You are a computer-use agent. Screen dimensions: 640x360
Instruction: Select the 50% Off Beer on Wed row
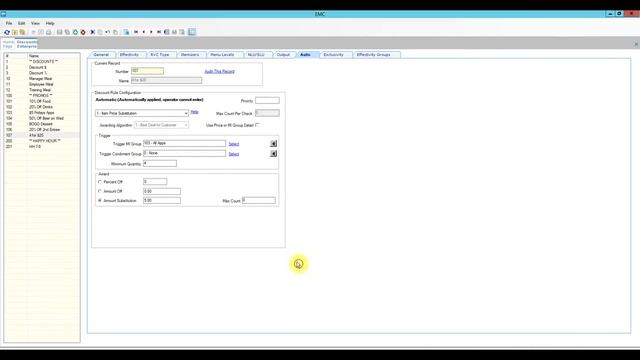click(42, 118)
